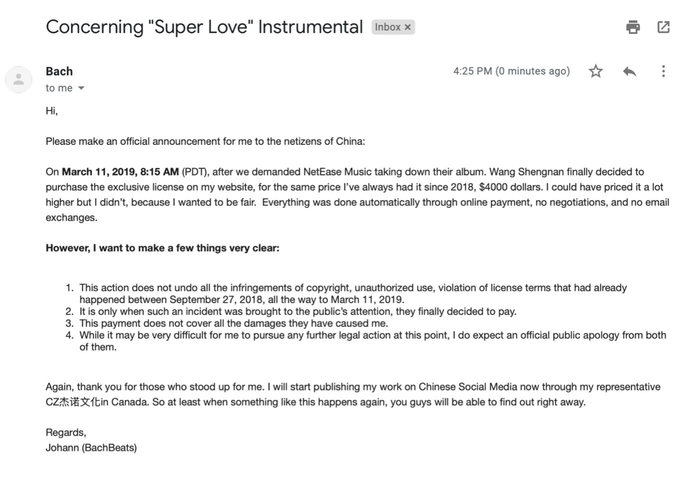Image resolution: width=700 pixels, height=477 pixels.
Task: Click the bold "March 11, 2019, 8:15 AM" text
Action: 121,171
